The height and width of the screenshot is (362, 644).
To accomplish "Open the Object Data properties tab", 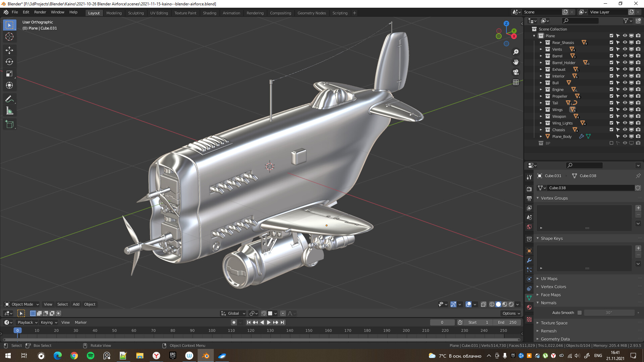I will pyautogui.click(x=529, y=298).
